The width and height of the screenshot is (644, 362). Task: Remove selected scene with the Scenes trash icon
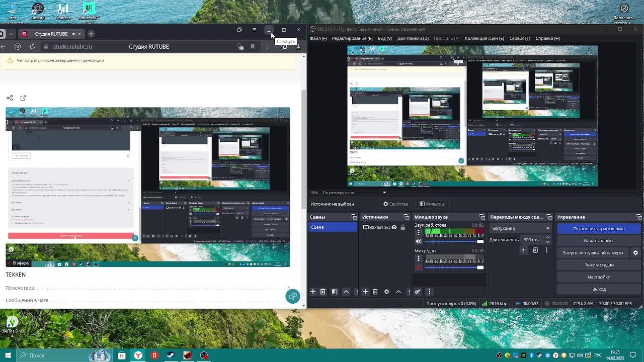coord(323,292)
